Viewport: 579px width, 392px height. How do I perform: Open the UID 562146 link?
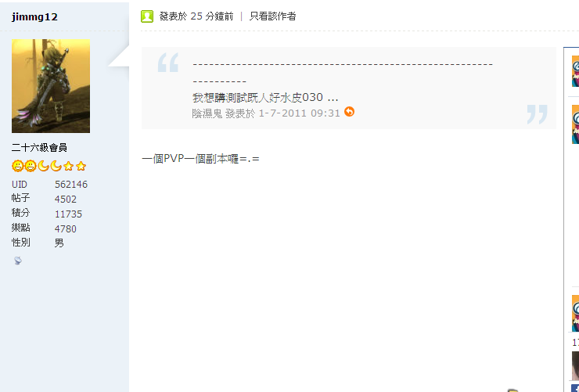[71, 184]
